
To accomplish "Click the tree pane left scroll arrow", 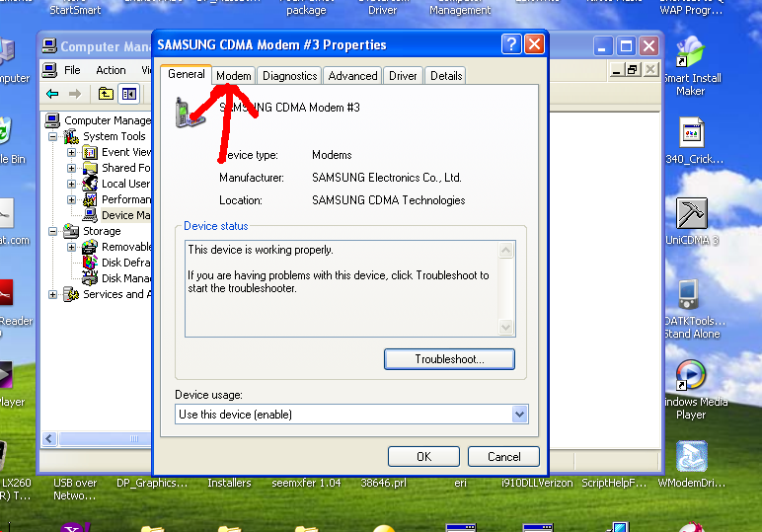I will pyautogui.click(x=49, y=439).
